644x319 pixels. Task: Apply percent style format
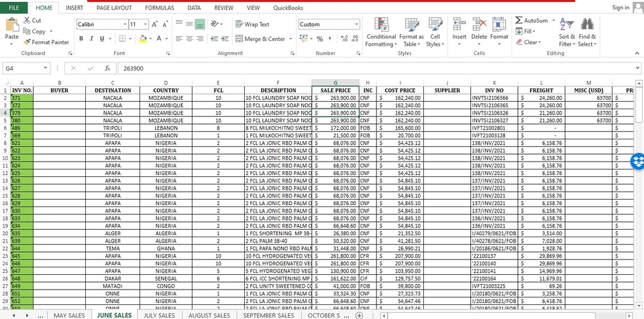(x=319, y=39)
